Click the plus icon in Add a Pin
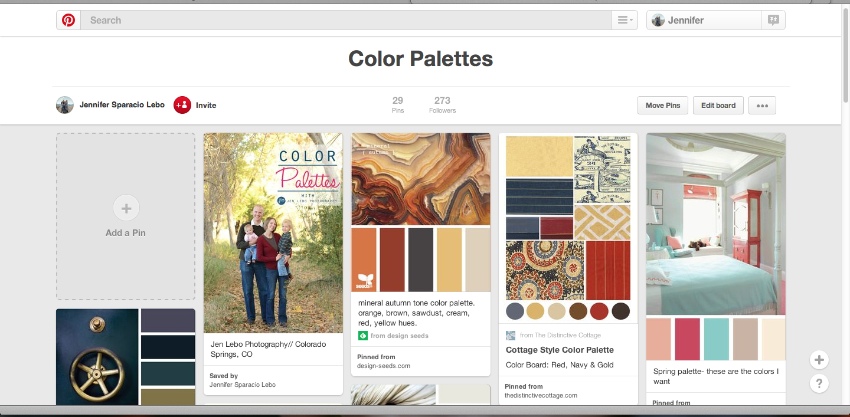The height and width of the screenshot is (417, 850). [x=126, y=208]
